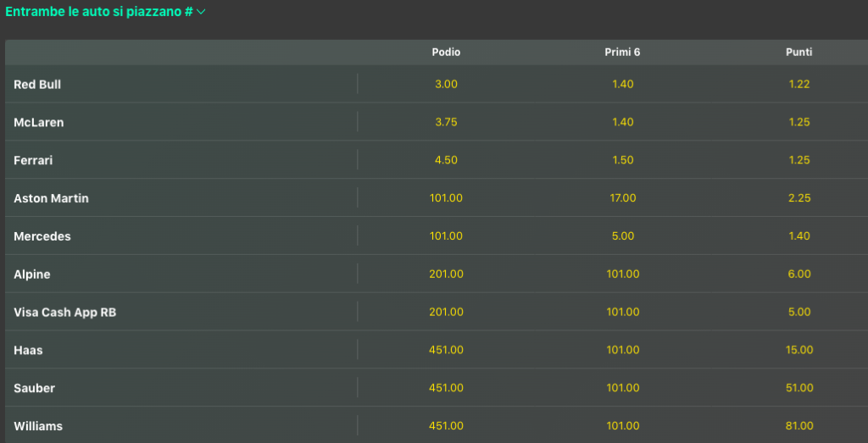Collapse the 'Entrambe le auto si piazzano' chevron
Viewport: 868px width, 443px height.
[x=201, y=12]
